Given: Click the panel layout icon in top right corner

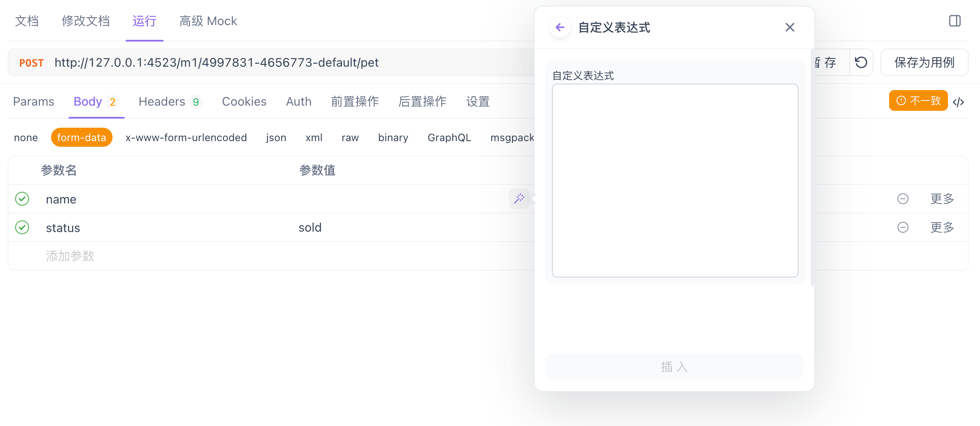Looking at the screenshot, I should tap(955, 20).
